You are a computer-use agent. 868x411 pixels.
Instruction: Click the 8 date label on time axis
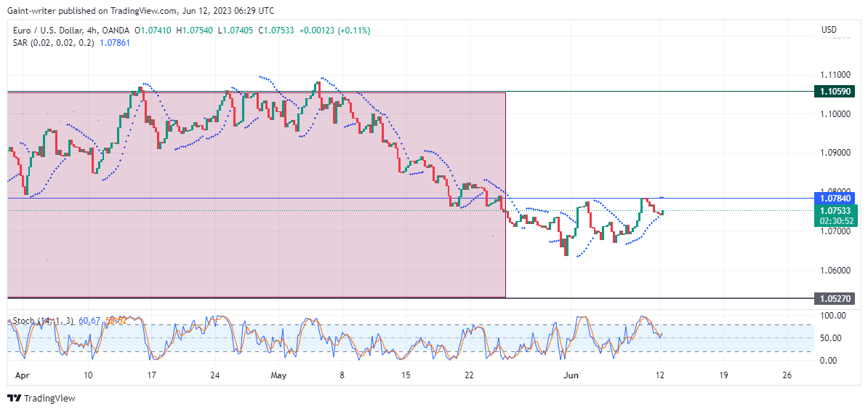pyautogui.click(x=342, y=375)
